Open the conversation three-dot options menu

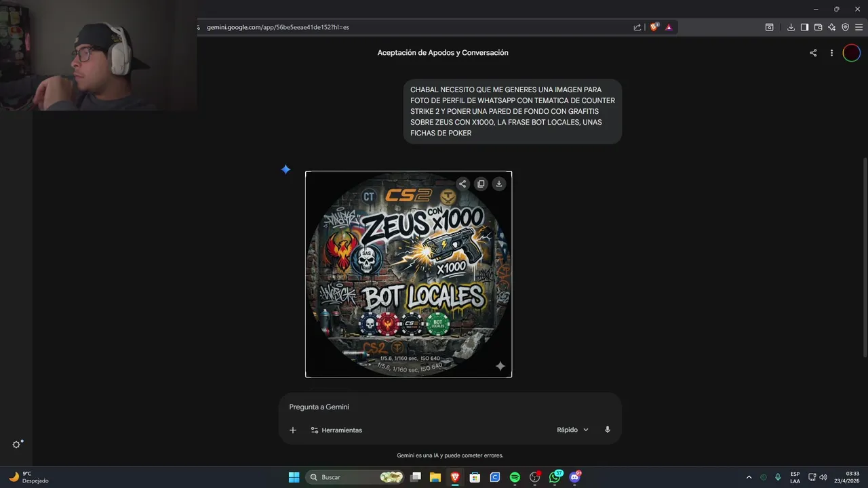831,53
